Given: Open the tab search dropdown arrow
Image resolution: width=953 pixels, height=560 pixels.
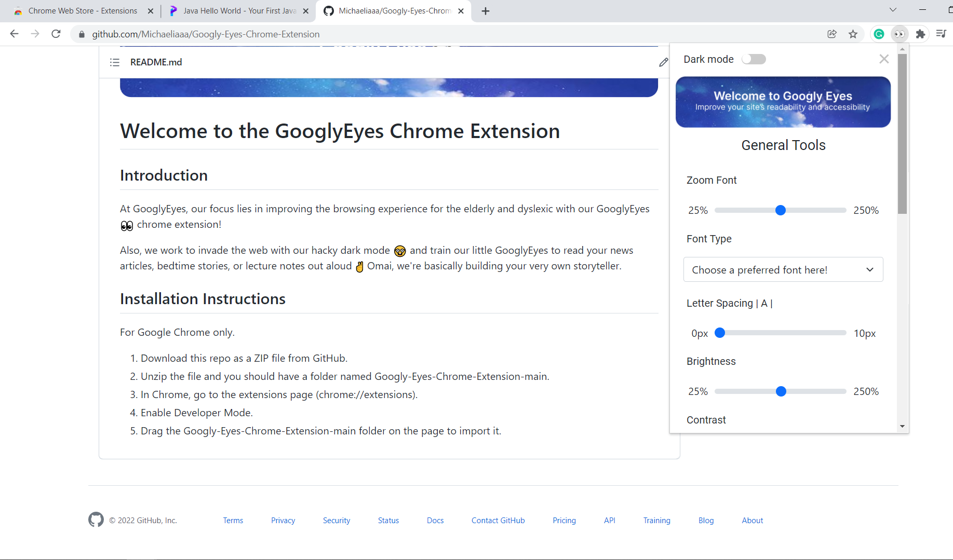Looking at the screenshot, I should click(893, 10).
